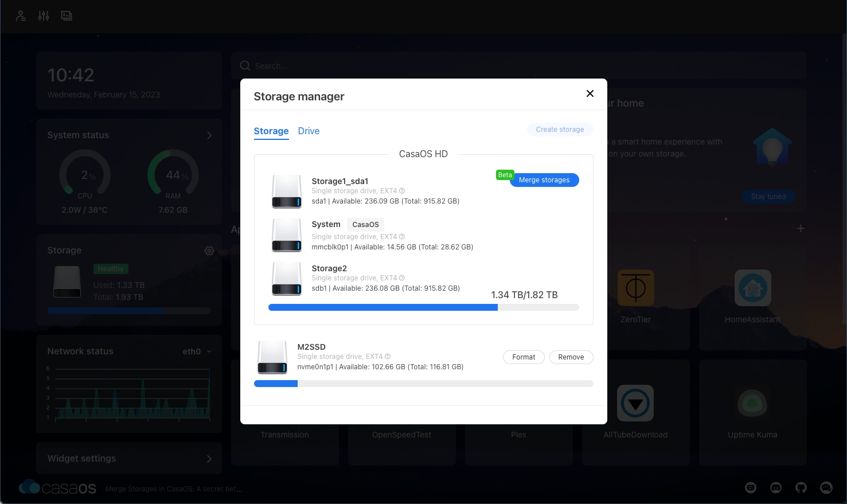Click the CasaOS tag next to System

click(366, 225)
